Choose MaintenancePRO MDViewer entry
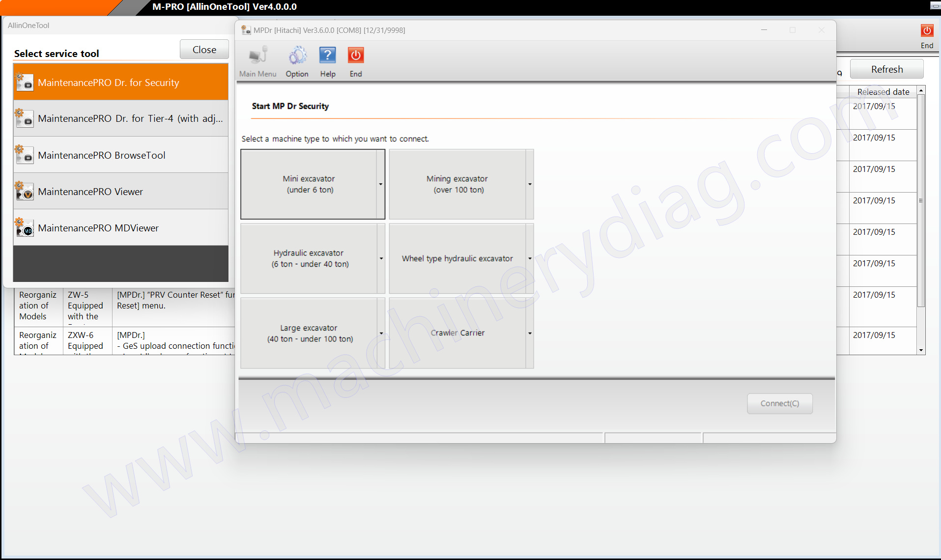The image size is (941, 560). click(x=121, y=227)
